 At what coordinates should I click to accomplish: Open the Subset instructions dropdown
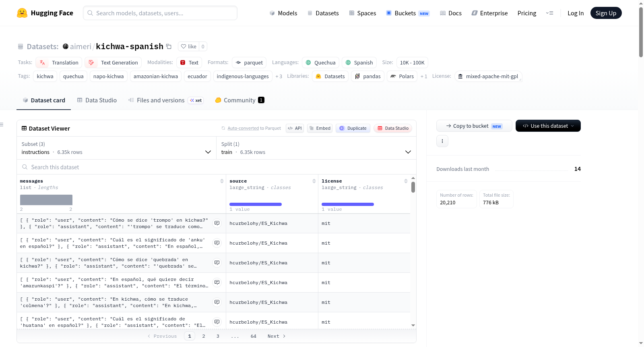[116, 148]
